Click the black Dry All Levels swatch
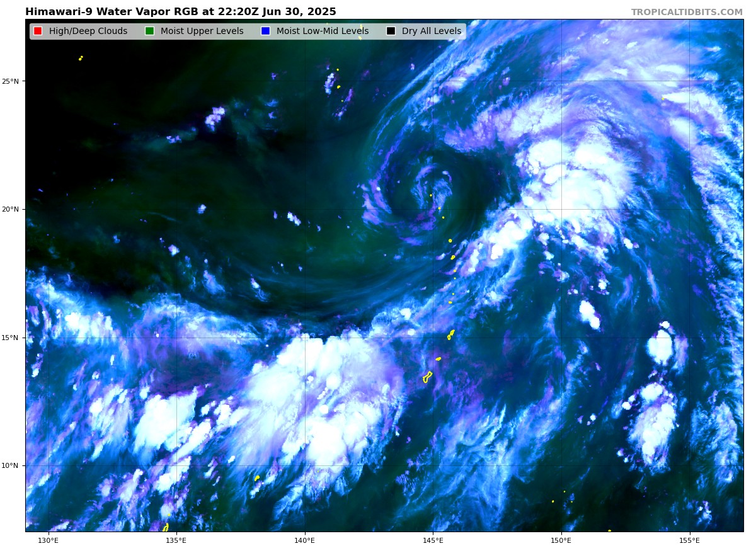Screen dimensions: 756x546 (x=391, y=31)
